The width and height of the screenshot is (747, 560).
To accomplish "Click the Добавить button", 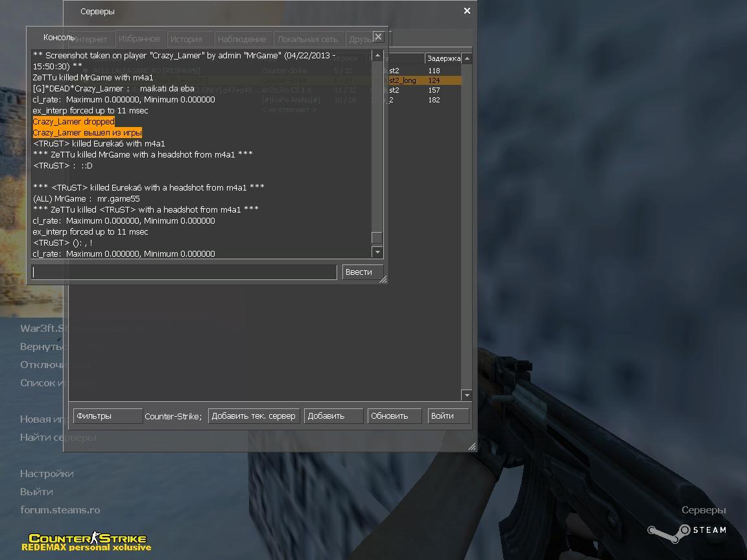I will [x=333, y=415].
